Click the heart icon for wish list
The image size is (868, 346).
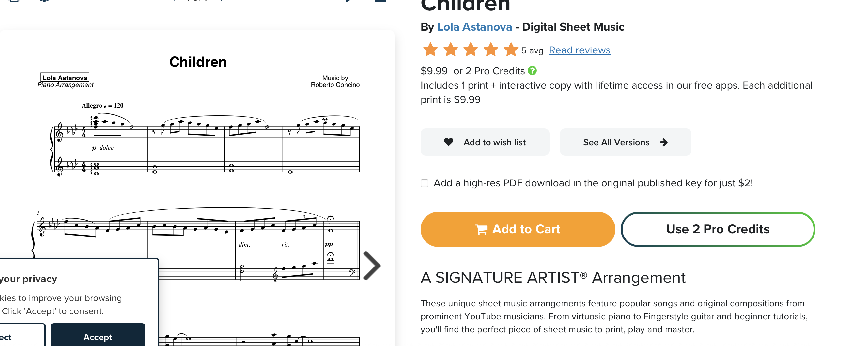tap(448, 142)
